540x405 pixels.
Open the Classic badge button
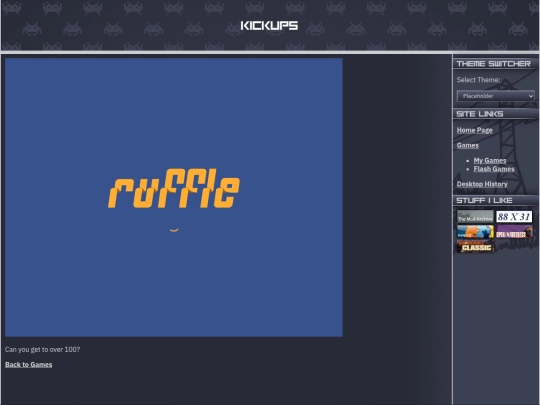pos(475,247)
